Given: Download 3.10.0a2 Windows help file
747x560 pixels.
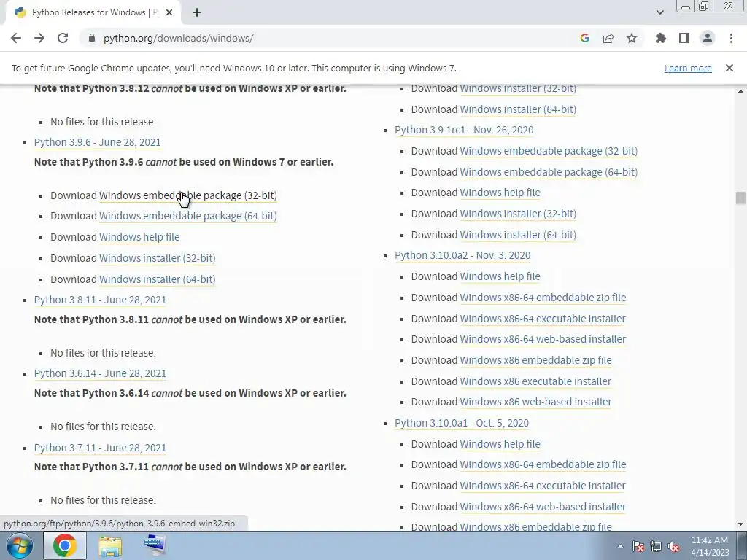Looking at the screenshot, I should (500, 276).
